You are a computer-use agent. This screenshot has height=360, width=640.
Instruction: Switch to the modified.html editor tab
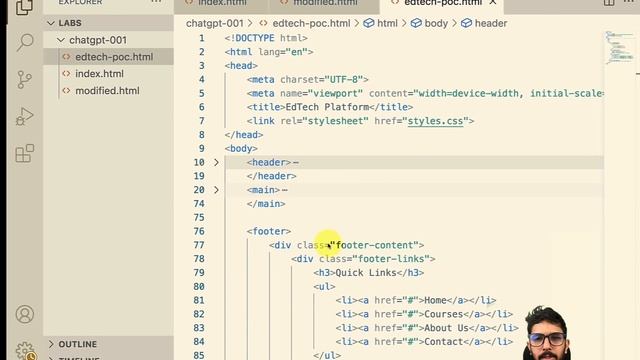(324, 3)
